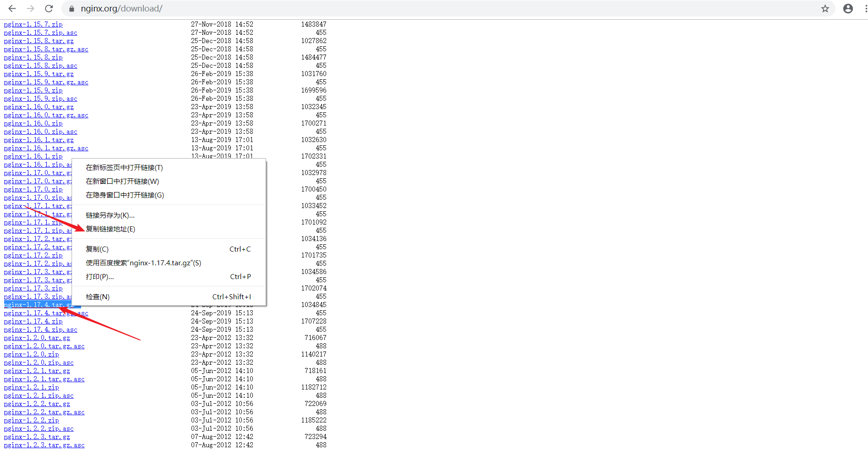The image size is (868, 450).
Task: Download nginx-1.2.1.tar.gz
Action: [37, 371]
